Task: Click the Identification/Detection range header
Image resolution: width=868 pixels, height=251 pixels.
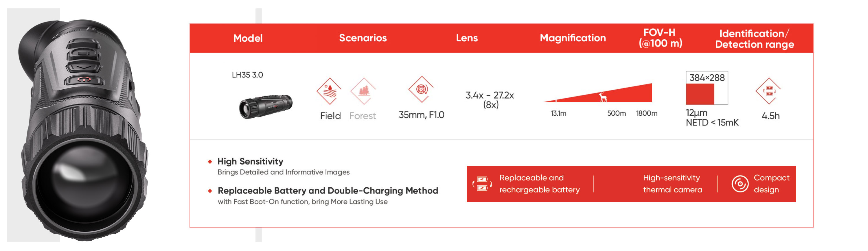Action: click(x=754, y=39)
